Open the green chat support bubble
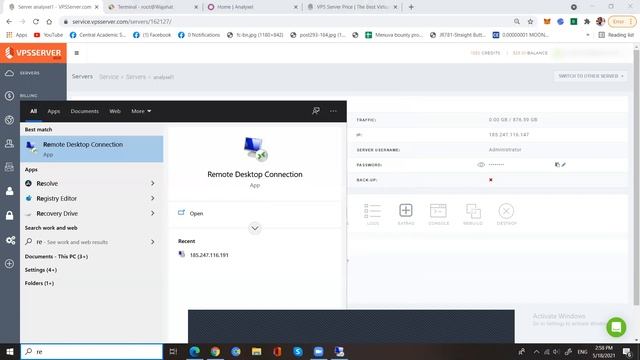 click(x=616, y=327)
